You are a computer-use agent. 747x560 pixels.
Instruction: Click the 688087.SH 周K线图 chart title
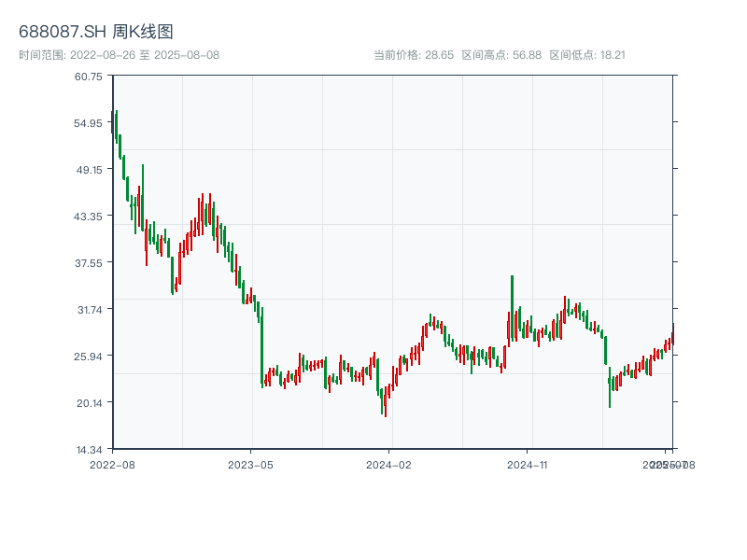(x=96, y=32)
